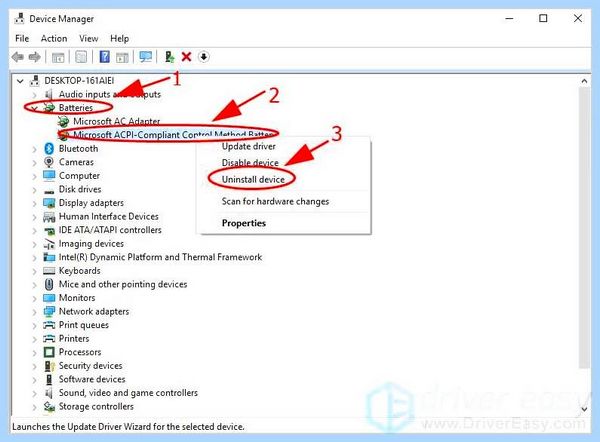The height and width of the screenshot is (442, 600).
Task: Expand Sound, video and game controllers
Action: click(34, 393)
